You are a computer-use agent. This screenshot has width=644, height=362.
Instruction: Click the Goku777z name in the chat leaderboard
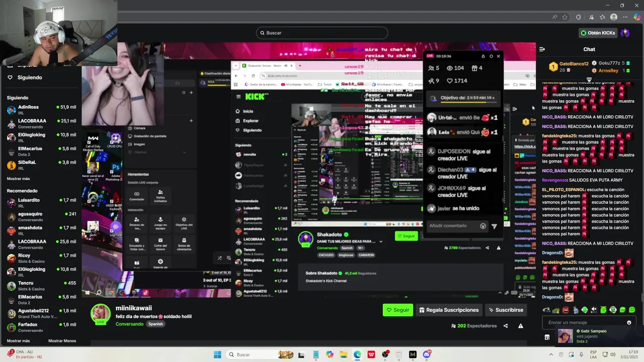coord(609,63)
